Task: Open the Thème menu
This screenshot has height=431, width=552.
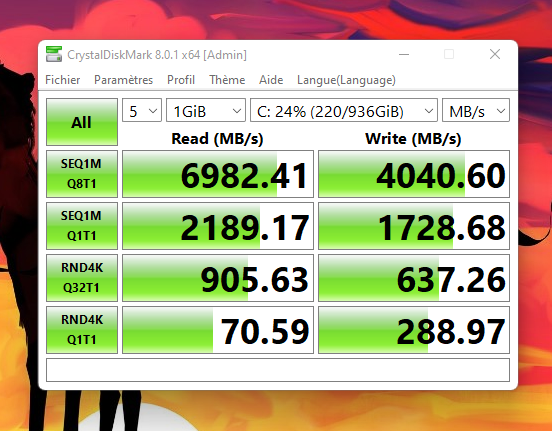Action: (x=227, y=80)
